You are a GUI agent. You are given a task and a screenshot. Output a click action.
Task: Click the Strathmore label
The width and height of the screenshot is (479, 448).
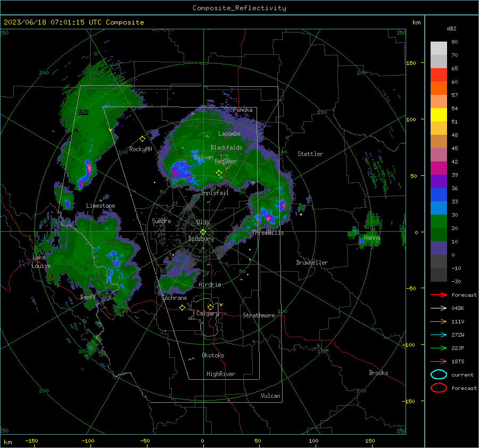click(259, 315)
